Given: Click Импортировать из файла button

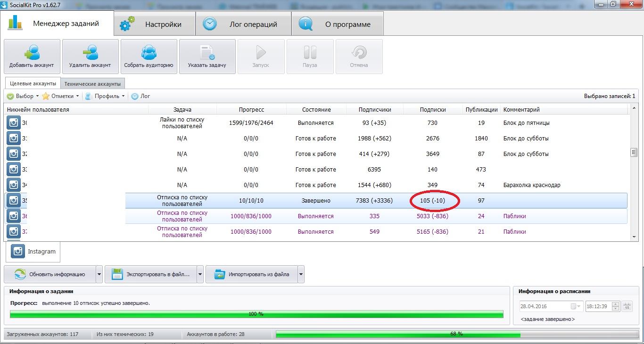Looking at the screenshot, I should (252, 274).
